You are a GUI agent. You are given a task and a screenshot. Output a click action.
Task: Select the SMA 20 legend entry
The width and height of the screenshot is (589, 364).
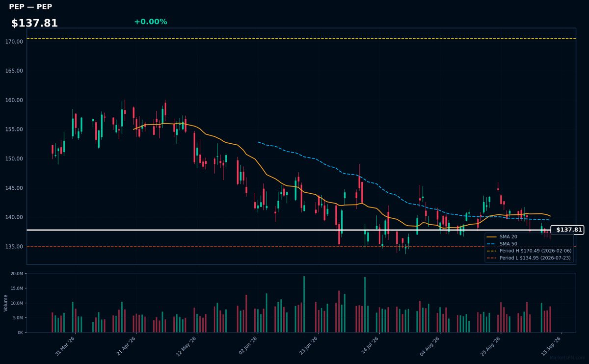[x=508, y=236]
